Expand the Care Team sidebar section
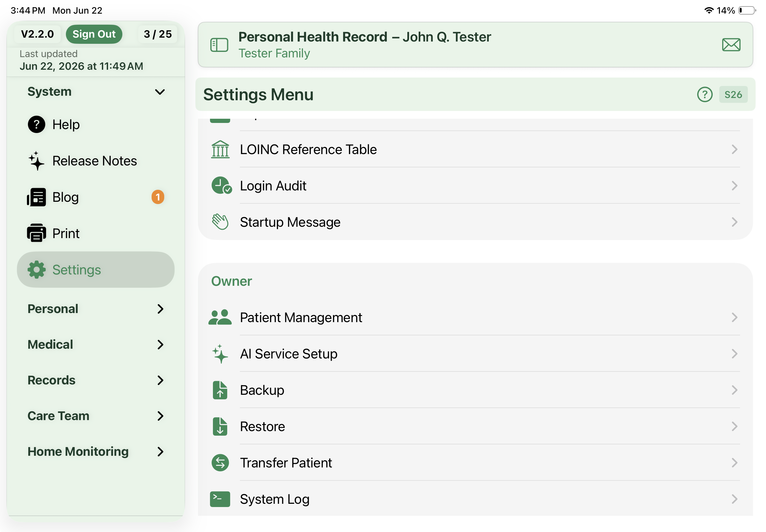Image resolution: width=766 pixels, height=532 pixels. click(x=95, y=416)
